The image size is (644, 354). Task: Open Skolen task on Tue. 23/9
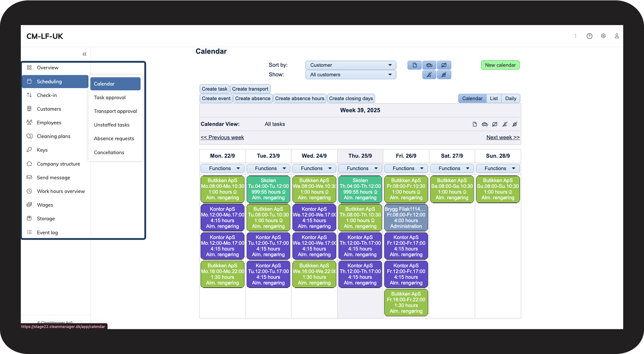268,189
